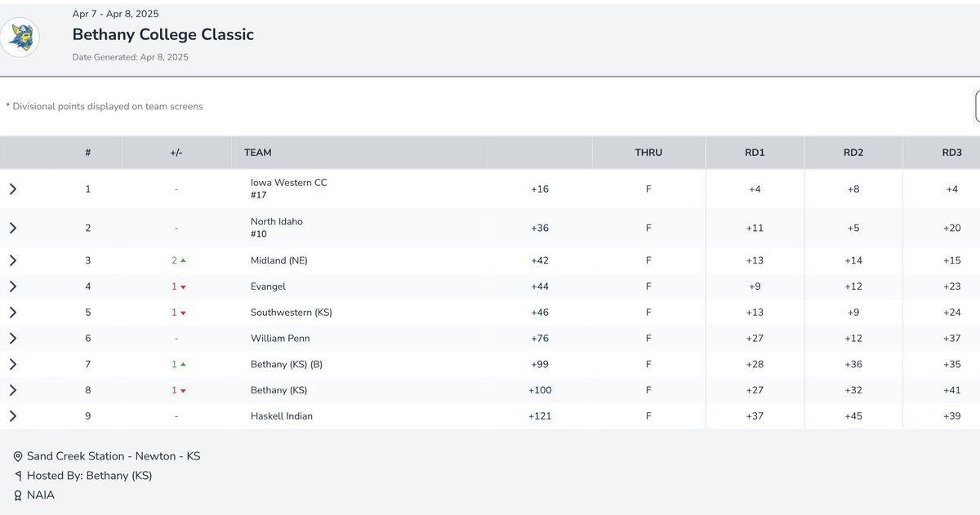Expand the eighth-place Bethany (KS) row
Image resolution: width=980 pixels, height=515 pixels.
(13, 390)
